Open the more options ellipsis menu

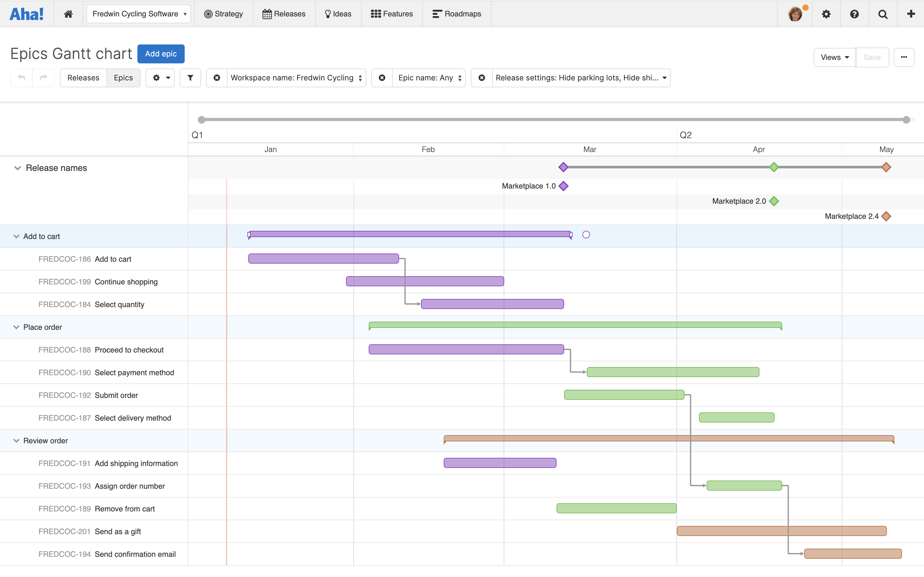tap(904, 57)
